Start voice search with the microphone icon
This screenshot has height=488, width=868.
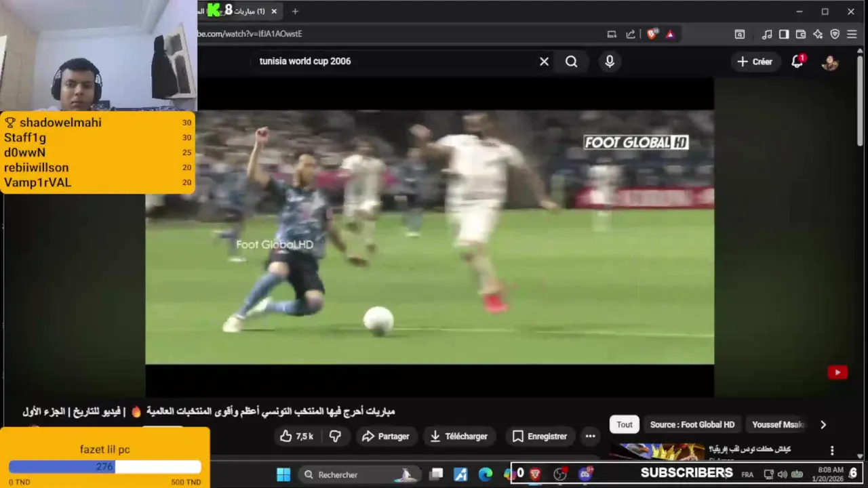click(x=610, y=62)
